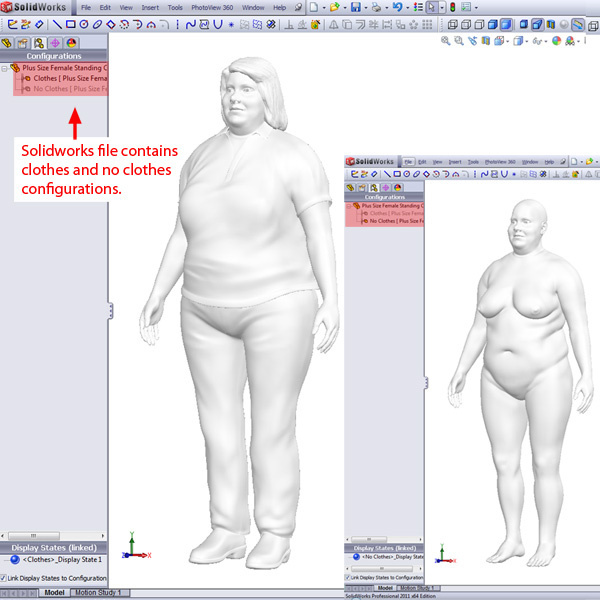This screenshot has width=600, height=600.
Task: Activate the Clothes configuration in left window
Action: coord(60,78)
